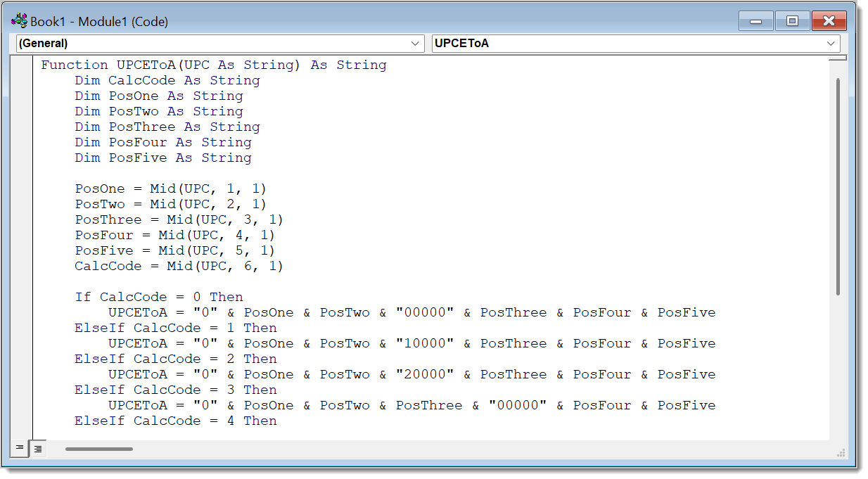Click the Dim CalcCode As String line
Image resolution: width=868 pixels, height=479 pixels.
(x=167, y=80)
